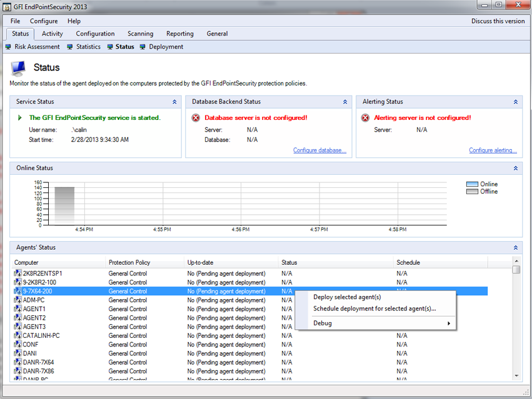Viewport: 532px width, 399px height.
Task: Click the Configure database link
Action: tap(319, 150)
